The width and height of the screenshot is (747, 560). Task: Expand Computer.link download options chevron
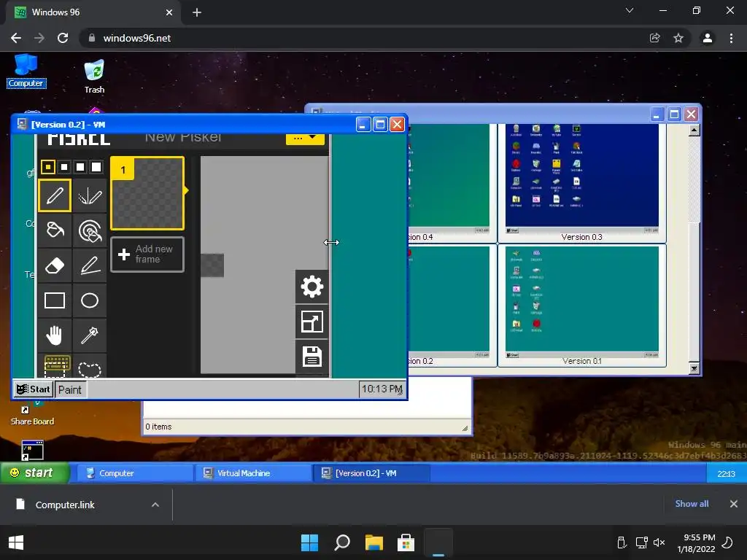coord(155,505)
